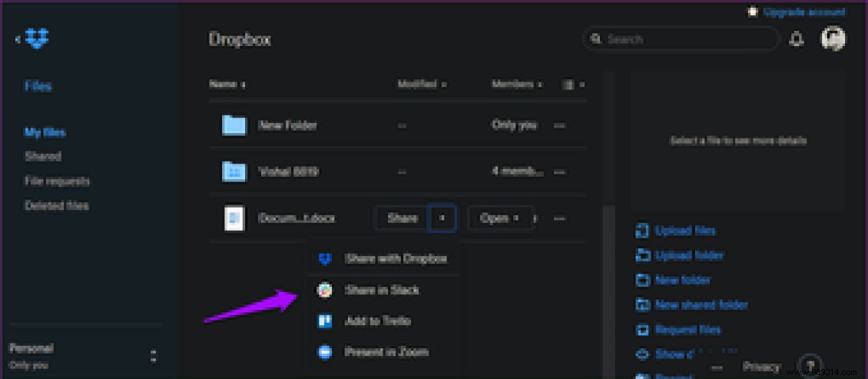868x379 pixels.
Task: Click the New shared folder icon
Action: pos(642,304)
